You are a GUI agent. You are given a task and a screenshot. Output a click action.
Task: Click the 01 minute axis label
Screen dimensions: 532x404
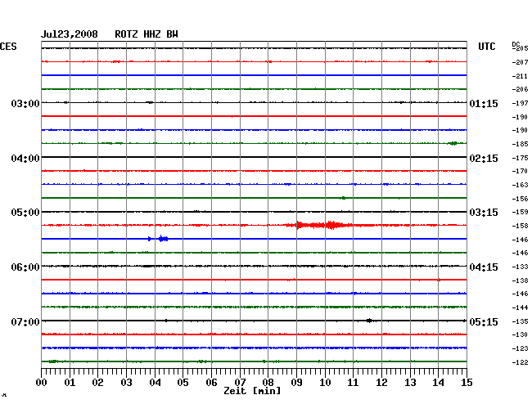coord(70,383)
